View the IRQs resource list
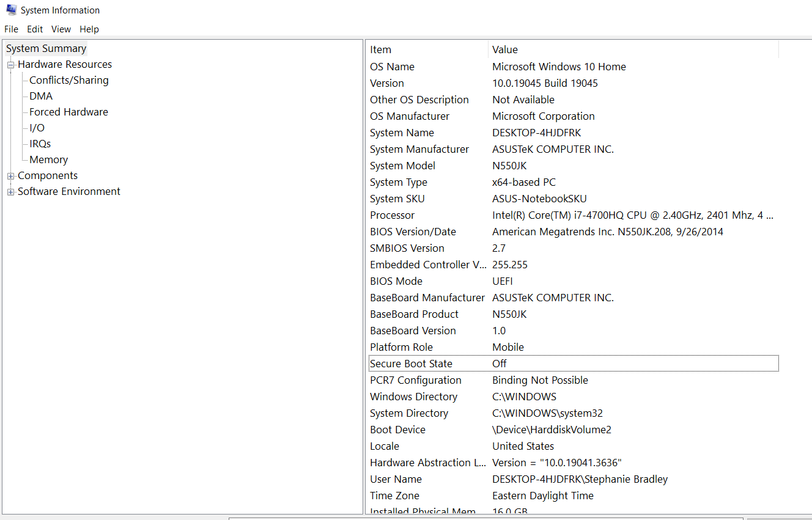 coord(39,143)
